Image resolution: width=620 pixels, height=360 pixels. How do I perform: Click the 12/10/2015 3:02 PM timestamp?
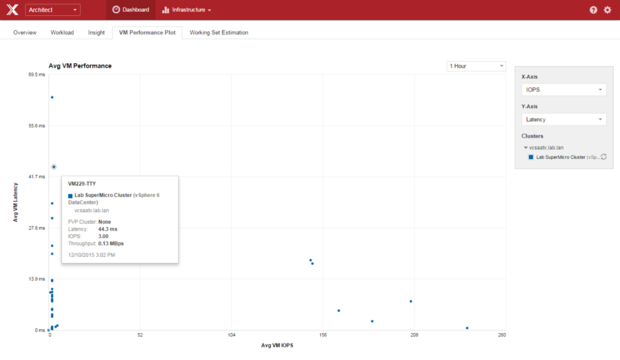[x=91, y=255]
